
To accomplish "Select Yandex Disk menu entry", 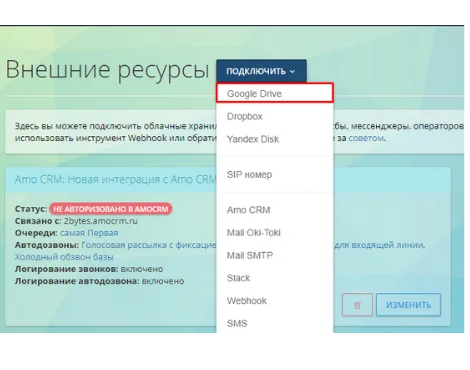I will pos(275,139).
